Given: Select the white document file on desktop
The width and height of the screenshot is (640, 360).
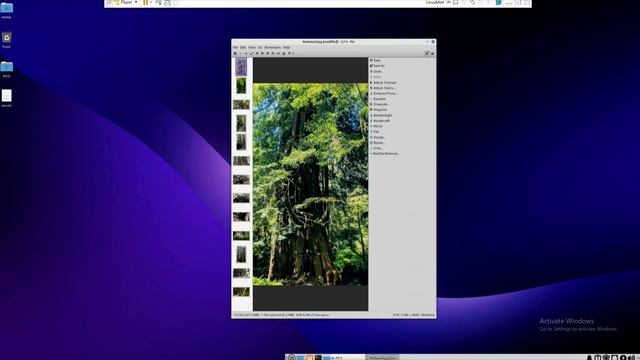Looking at the screenshot, I should coord(7,98).
